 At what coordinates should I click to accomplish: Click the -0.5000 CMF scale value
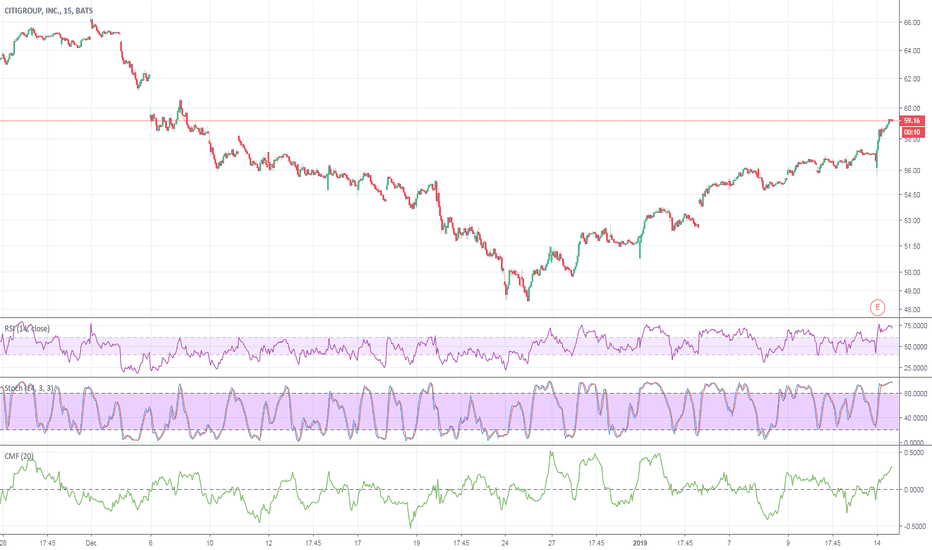point(913,526)
